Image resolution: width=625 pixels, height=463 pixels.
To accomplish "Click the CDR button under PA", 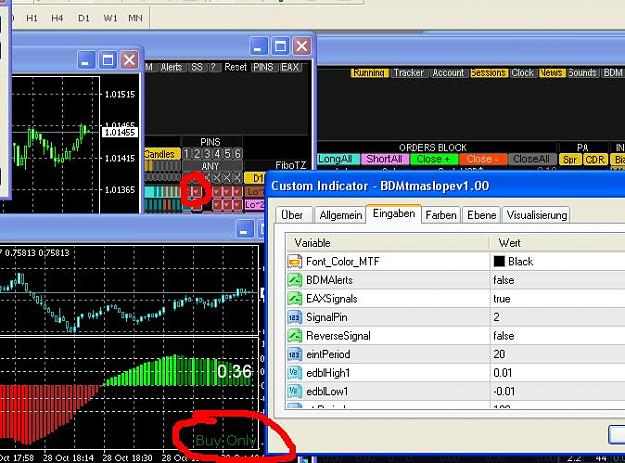I will click(x=595, y=159).
